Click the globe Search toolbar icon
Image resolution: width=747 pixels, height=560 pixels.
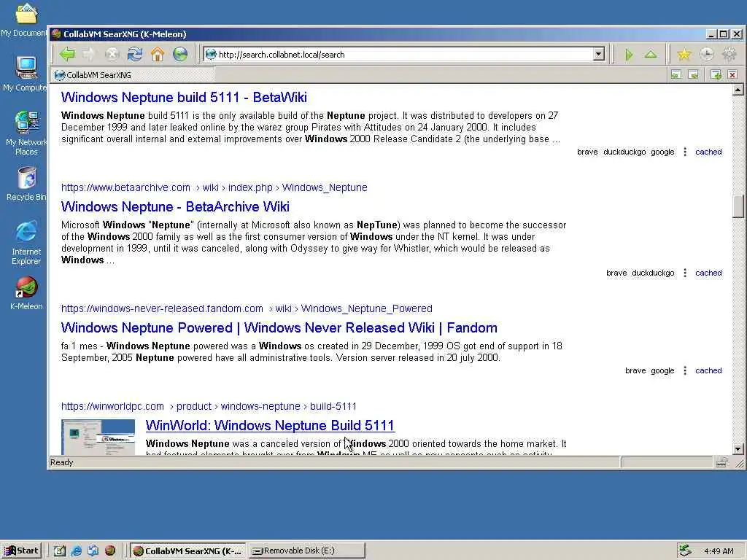pos(180,54)
